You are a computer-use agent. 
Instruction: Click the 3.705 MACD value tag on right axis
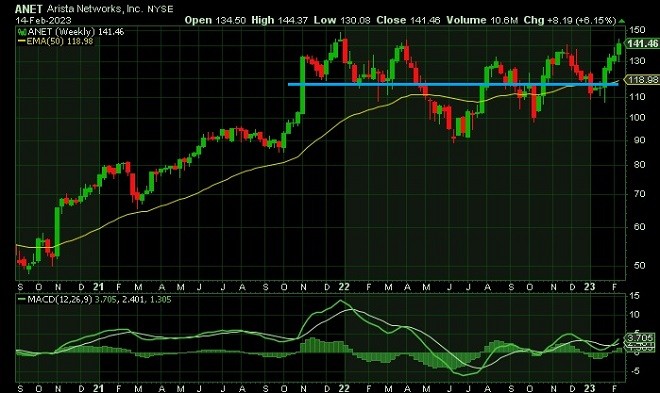[x=640, y=337]
